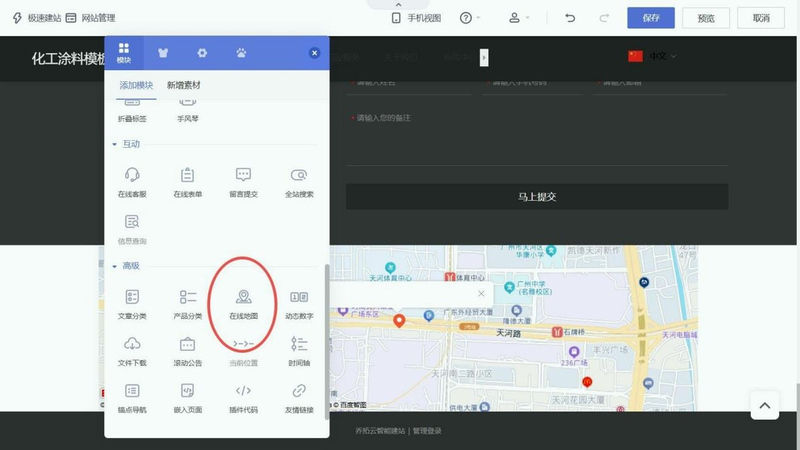Select the 在线地图 (online map) module

[x=243, y=304]
